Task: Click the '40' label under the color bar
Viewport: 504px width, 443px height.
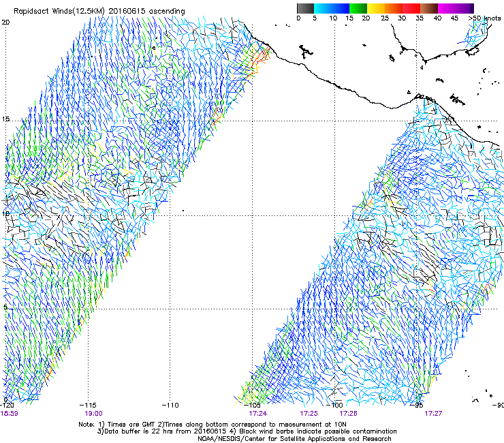Action: pos(437,18)
